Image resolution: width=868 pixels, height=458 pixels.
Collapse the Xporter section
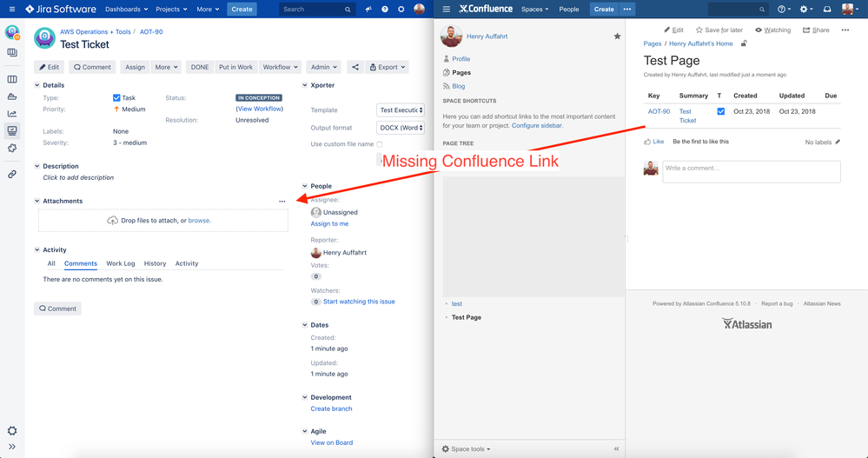click(304, 85)
